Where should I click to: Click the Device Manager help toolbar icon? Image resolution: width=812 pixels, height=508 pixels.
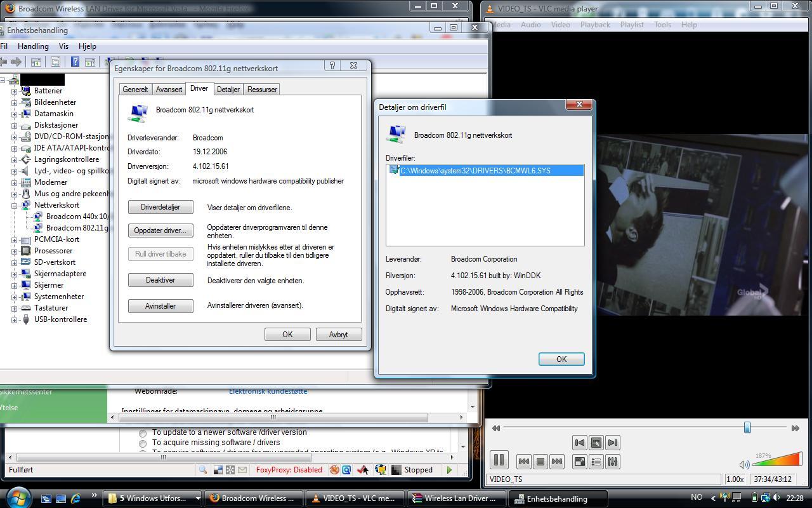(75, 62)
